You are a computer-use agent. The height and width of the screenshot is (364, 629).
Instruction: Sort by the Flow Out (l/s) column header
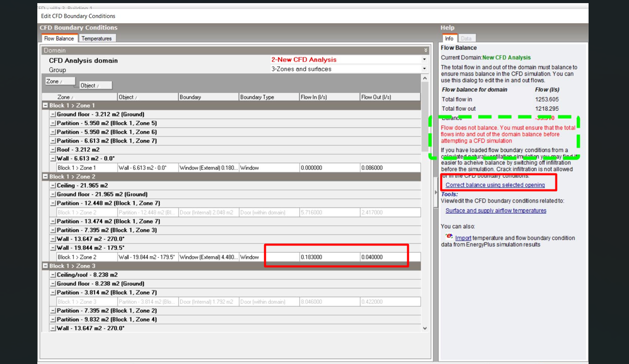(390, 97)
